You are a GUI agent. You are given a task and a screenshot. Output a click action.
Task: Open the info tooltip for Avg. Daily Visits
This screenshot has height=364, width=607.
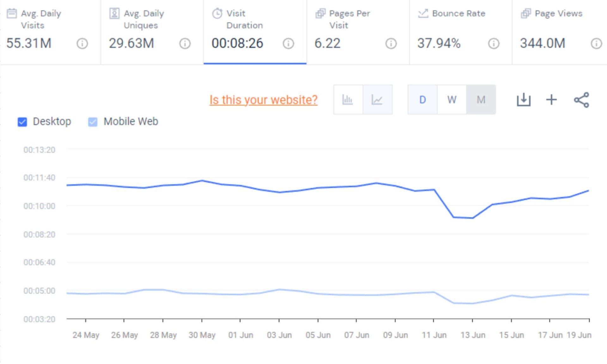[x=82, y=44]
